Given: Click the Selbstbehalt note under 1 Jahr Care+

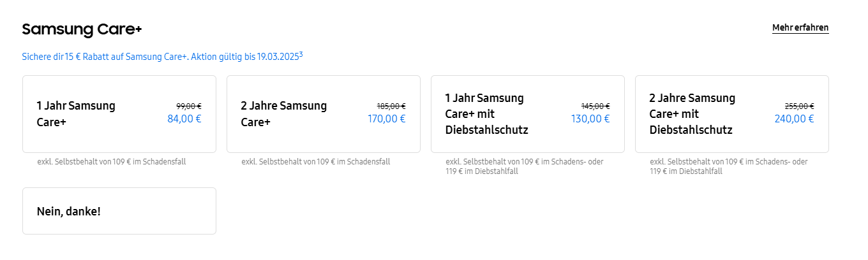Looking at the screenshot, I should pyautogui.click(x=112, y=162).
